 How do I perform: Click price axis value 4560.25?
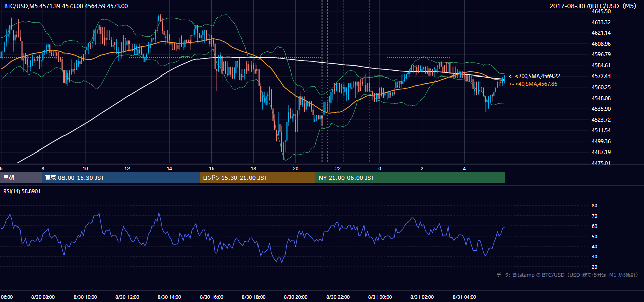coord(601,87)
